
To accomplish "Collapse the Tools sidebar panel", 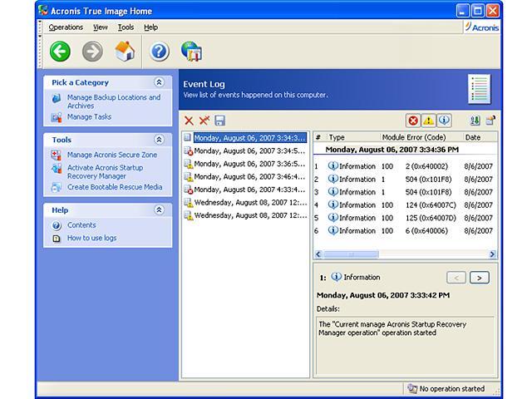I will click(159, 140).
